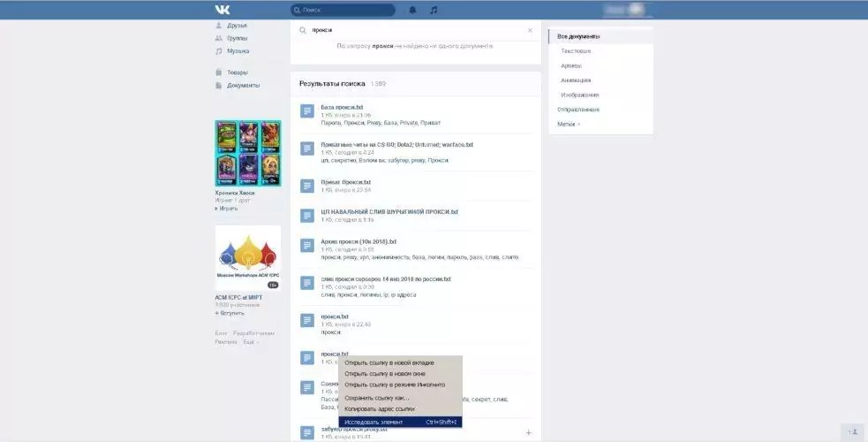This screenshot has height=442, width=868.
Task: Choose Исследовать элемент in context menu
Action: click(x=400, y=422)
